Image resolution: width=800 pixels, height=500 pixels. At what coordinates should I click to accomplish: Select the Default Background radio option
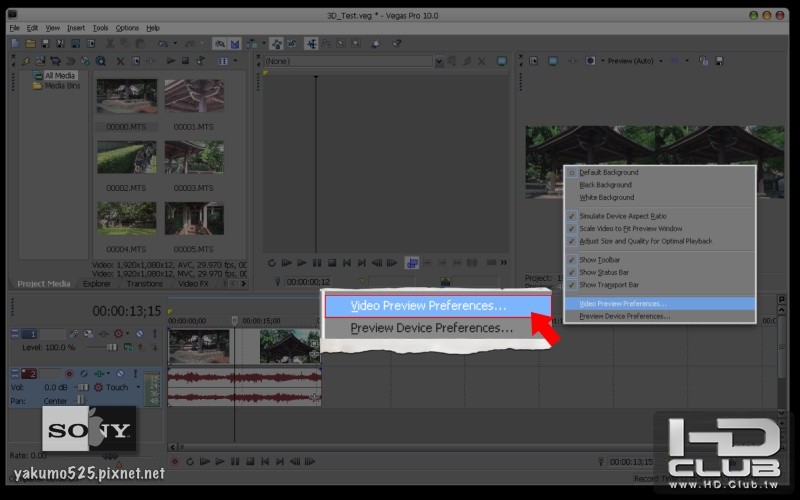(608, 172)
